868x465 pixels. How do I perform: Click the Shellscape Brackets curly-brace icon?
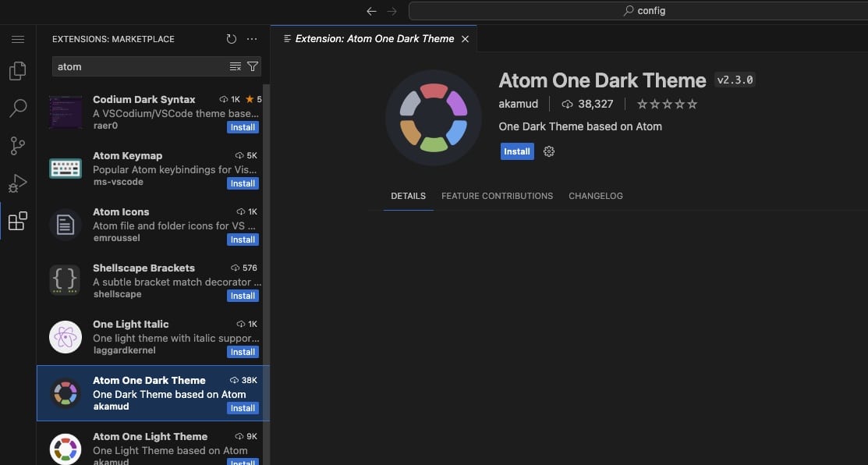tap(66, 281)
